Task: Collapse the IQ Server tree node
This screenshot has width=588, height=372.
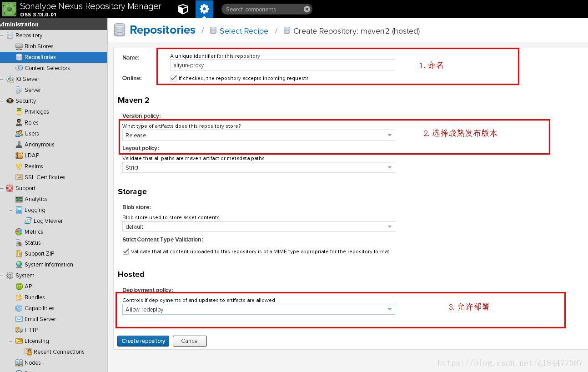Action: click(x=2, y=79)
